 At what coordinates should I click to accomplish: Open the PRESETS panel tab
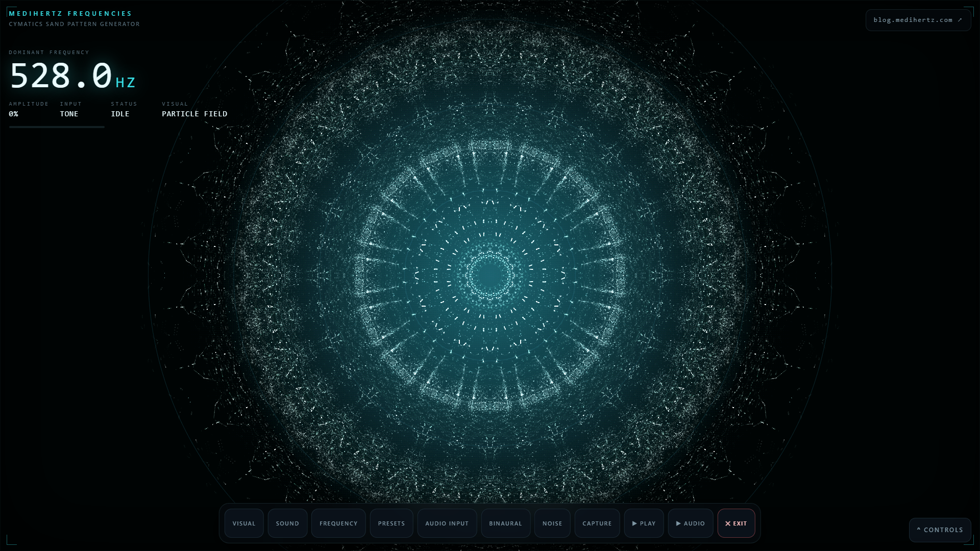point(391,523)
